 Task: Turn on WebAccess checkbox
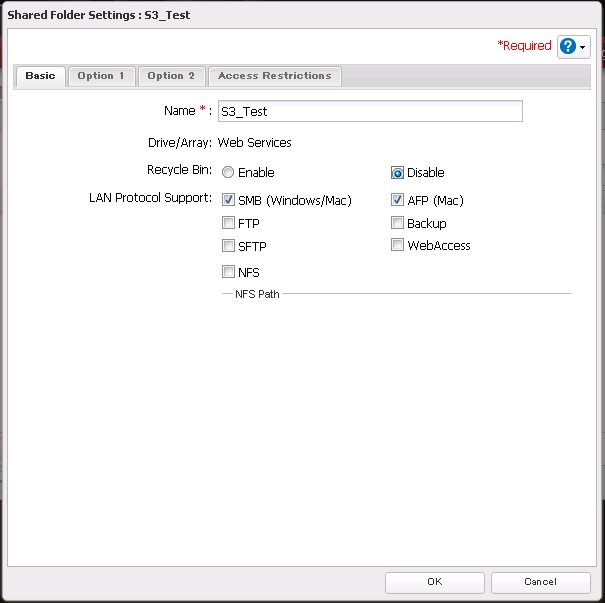(397, 246)
